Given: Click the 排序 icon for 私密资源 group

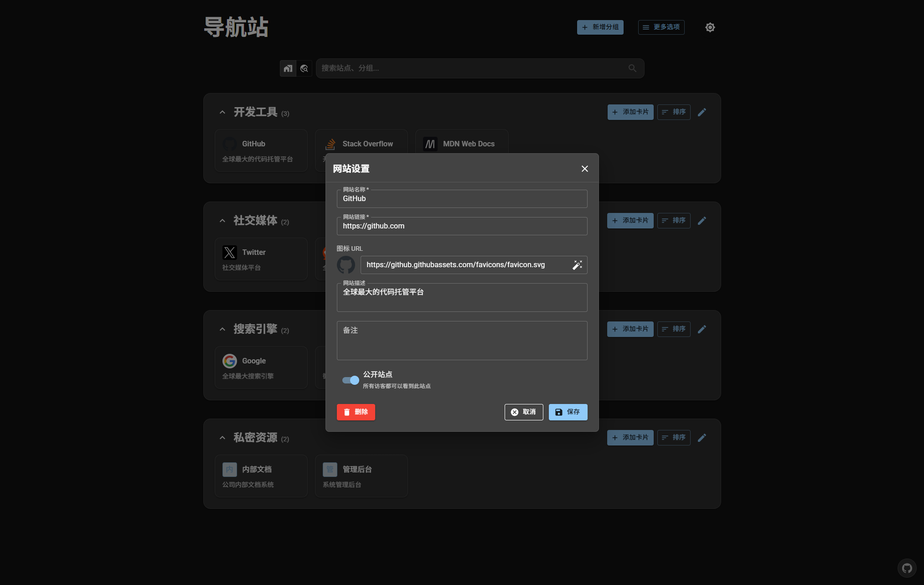Looking at the screenshot, I should [673, 437].
